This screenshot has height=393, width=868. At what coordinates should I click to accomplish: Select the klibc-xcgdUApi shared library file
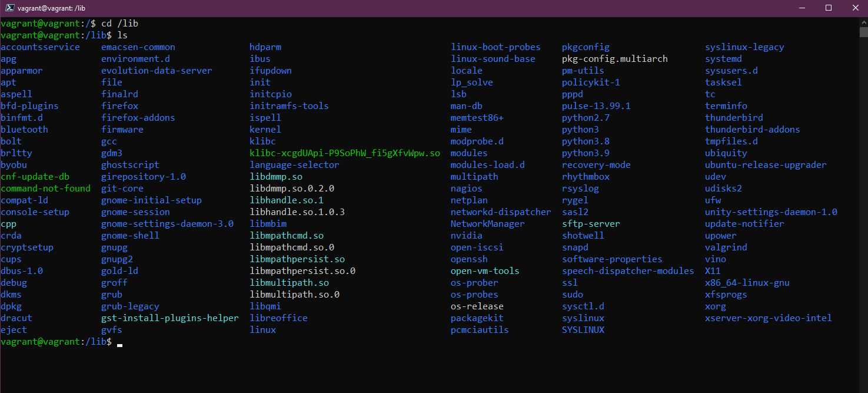(344, 153)
